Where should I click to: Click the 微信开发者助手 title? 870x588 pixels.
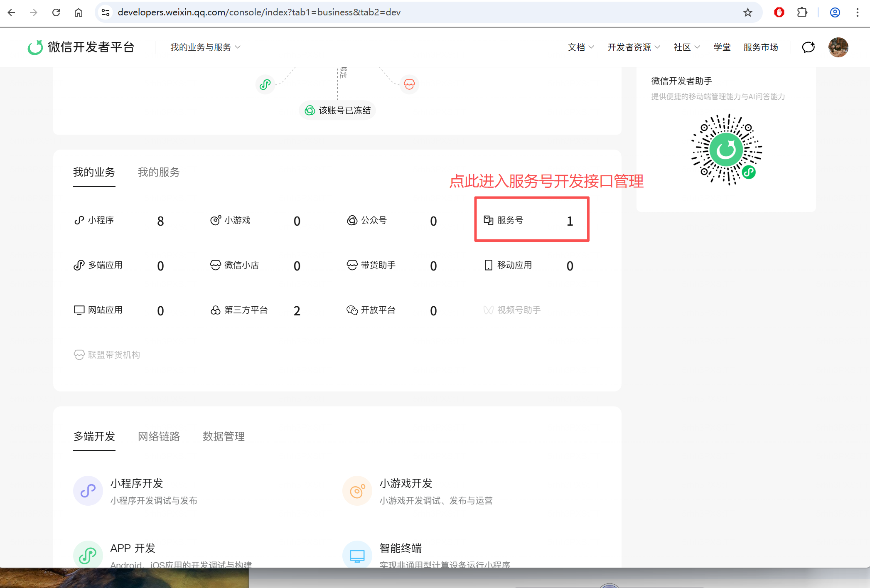click(x=682, y=81)
